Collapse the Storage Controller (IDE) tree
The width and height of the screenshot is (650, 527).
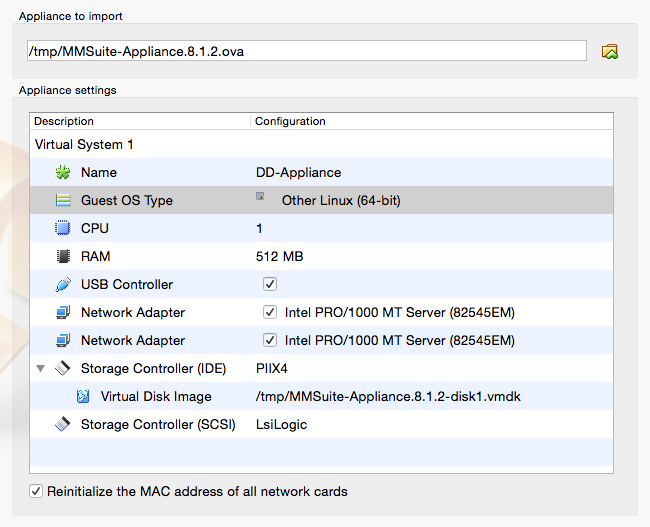pyautogui.click(x=41, y=369)
